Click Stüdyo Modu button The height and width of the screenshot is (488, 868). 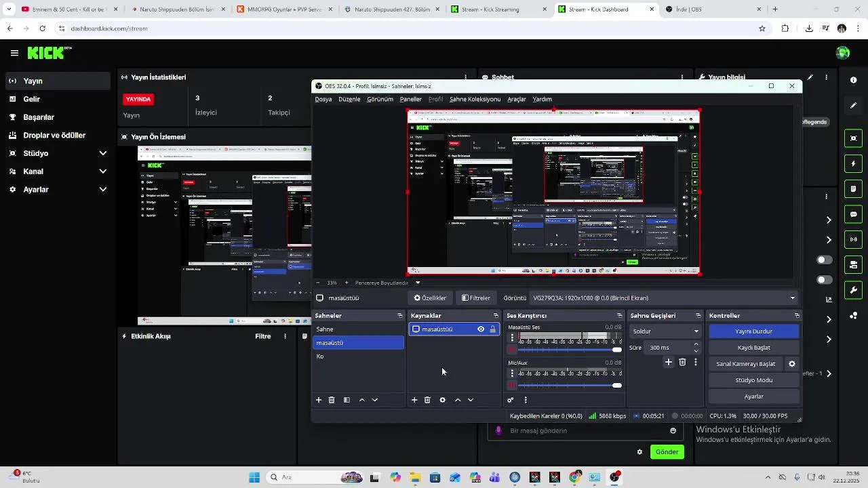753,380
